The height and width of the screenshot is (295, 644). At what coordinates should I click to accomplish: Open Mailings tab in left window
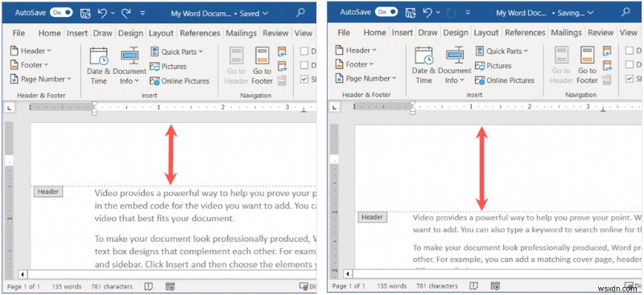coord(241,33)
